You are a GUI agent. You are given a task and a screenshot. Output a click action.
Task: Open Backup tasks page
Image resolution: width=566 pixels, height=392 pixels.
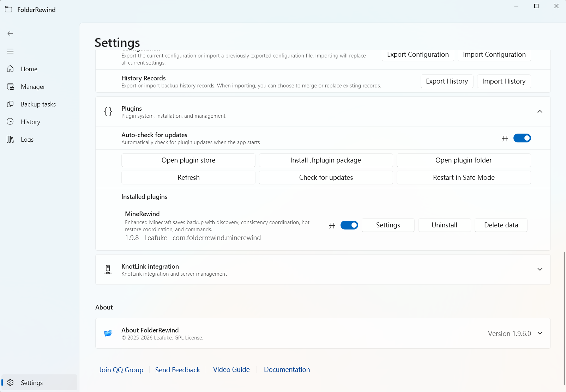click(39, 104)
